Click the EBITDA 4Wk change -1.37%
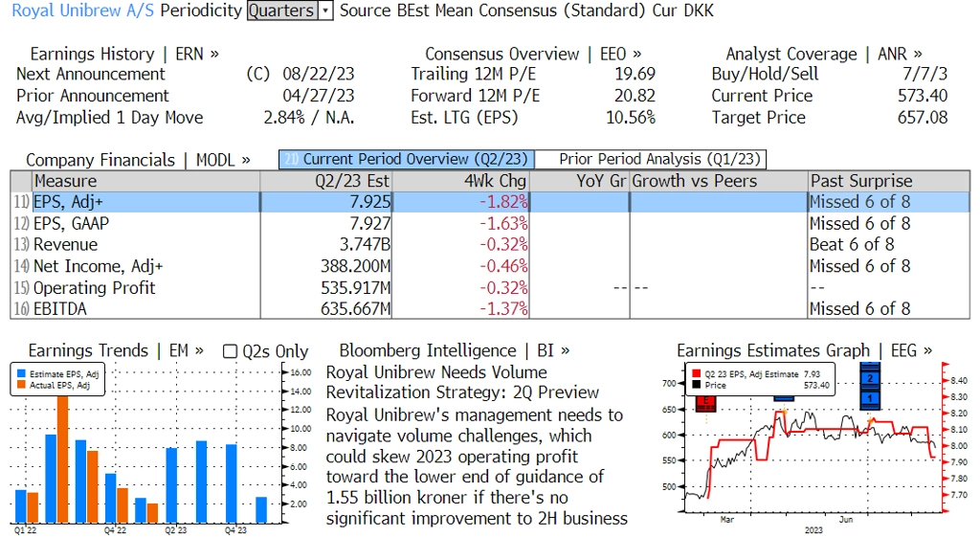The image size is (980, 537). click(503, 309)
